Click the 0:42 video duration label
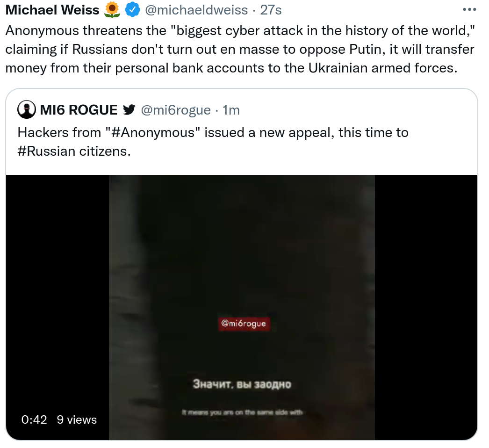 click(34, 419)
